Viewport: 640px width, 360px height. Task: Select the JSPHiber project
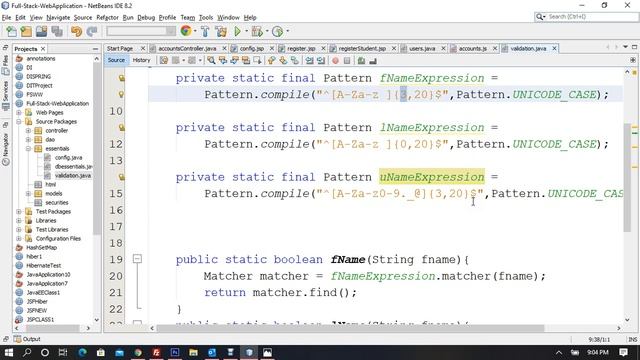[37, 301]
